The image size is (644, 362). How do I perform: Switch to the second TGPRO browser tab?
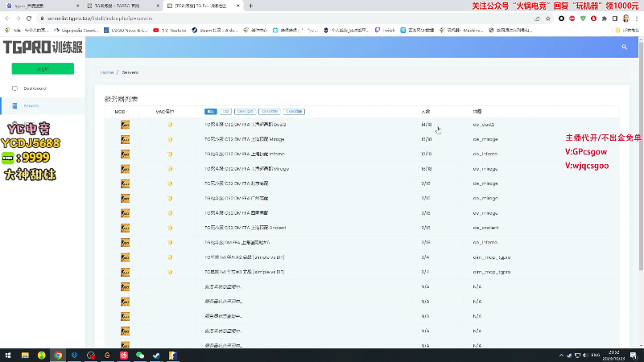pos(122,6)
